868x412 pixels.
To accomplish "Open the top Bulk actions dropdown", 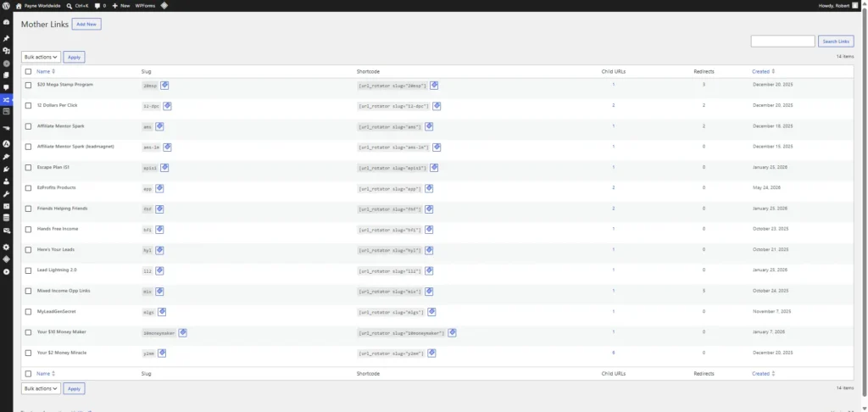I will click(x=41, y=57).
